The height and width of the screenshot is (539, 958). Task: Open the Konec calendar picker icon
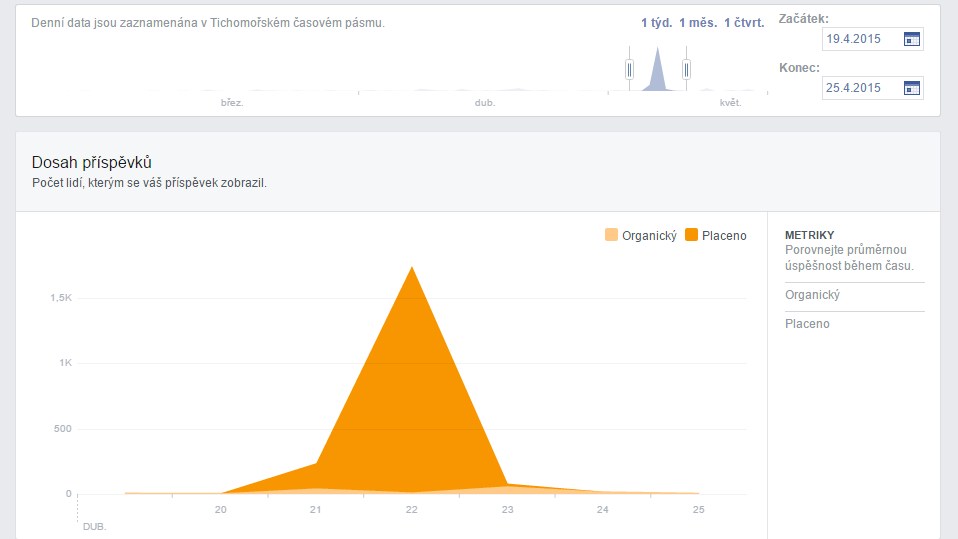pos(911,88)
